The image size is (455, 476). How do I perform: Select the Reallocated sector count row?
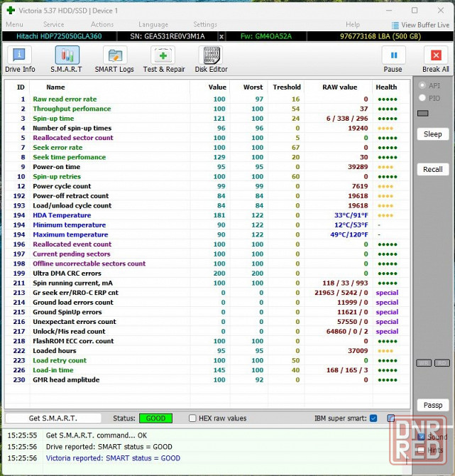tap(72, 138)
